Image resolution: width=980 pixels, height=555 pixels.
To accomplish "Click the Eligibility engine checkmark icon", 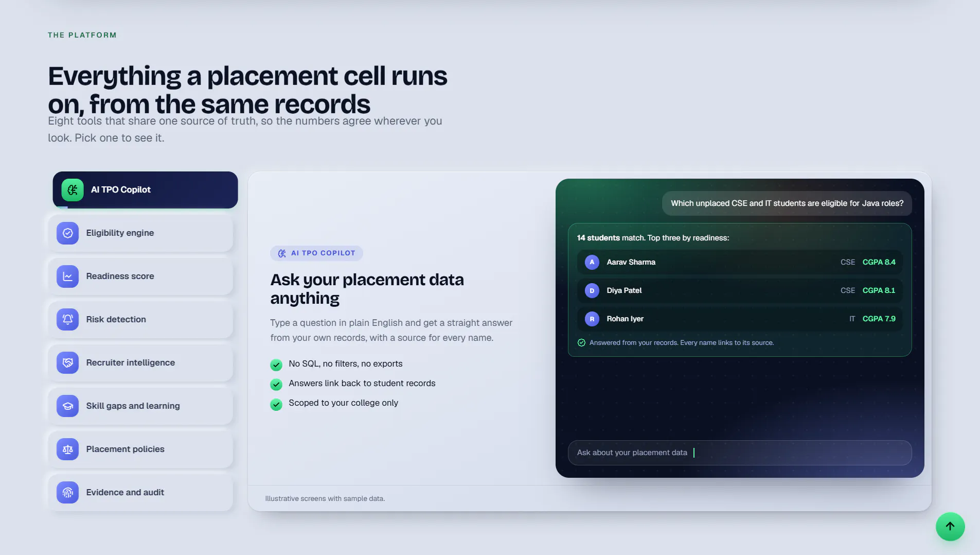I will click(67, 233).
